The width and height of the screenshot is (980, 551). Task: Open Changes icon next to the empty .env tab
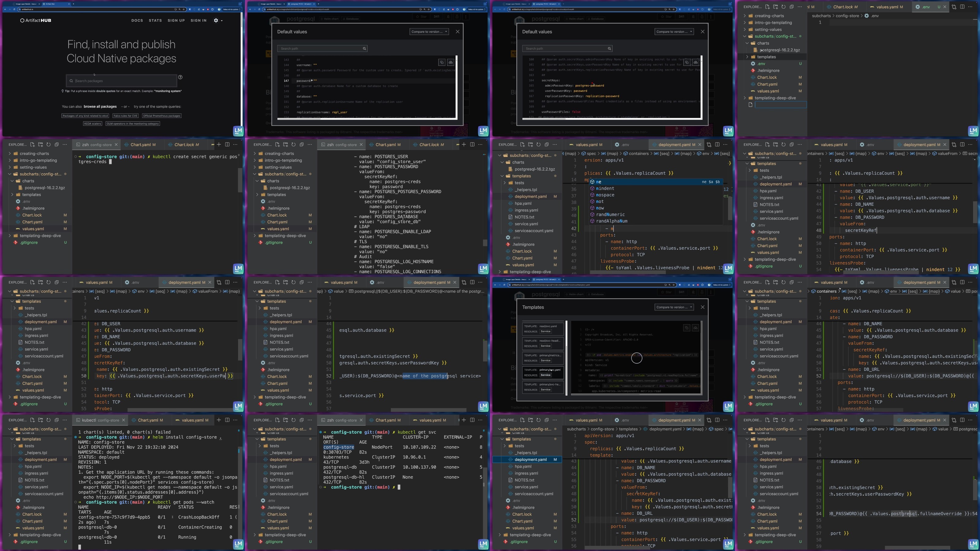click(954, 7)
